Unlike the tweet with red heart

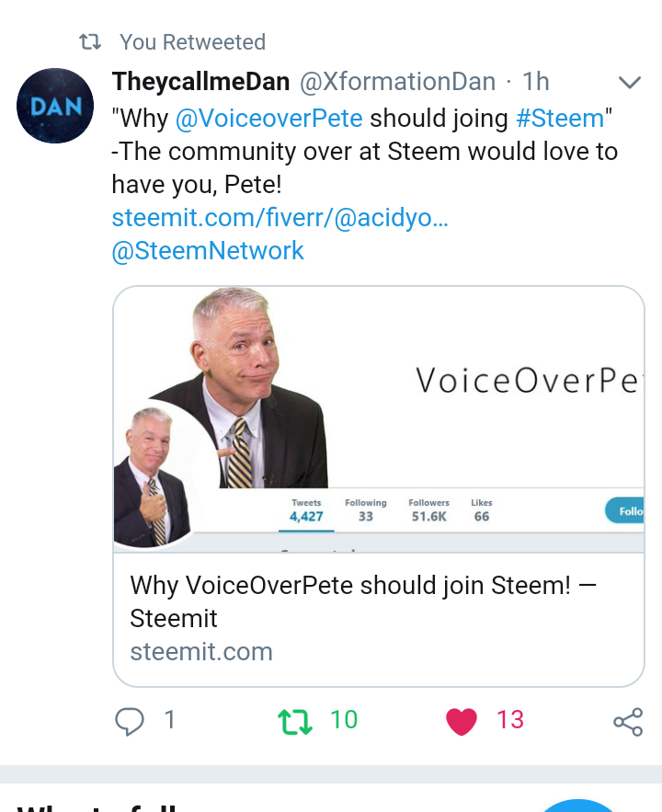[462, 721]
